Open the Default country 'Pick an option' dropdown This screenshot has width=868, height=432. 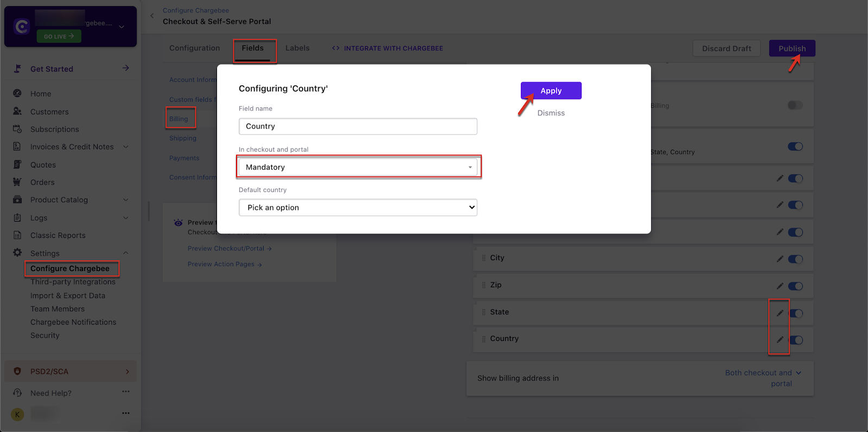tap(358, 208)
